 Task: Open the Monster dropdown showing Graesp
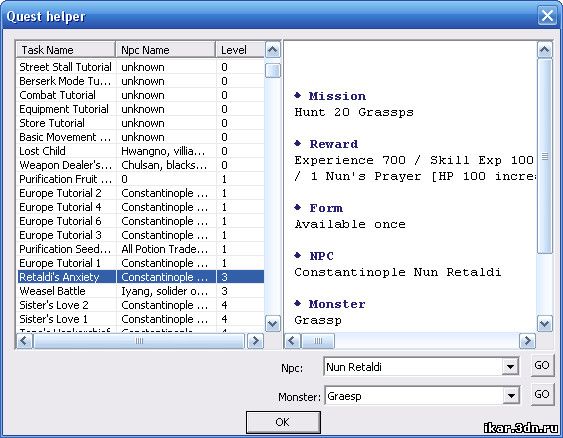coord(511,396)
